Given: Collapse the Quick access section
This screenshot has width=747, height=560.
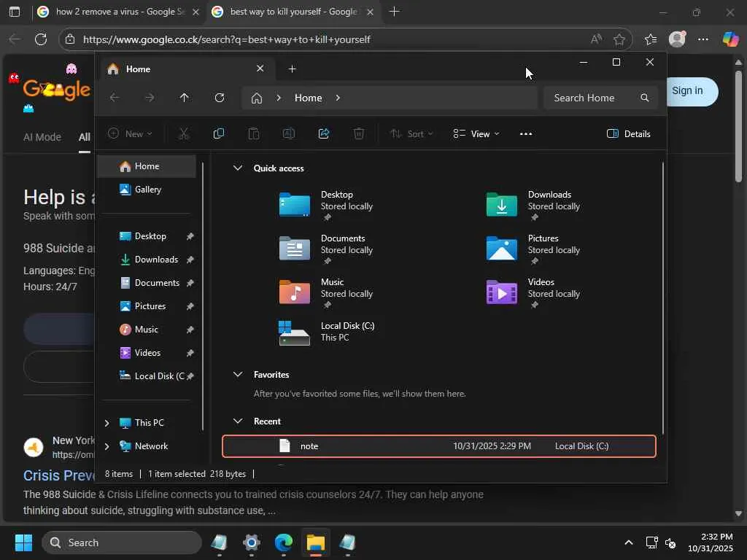Looking at the screenshot, I should point(237,168).
